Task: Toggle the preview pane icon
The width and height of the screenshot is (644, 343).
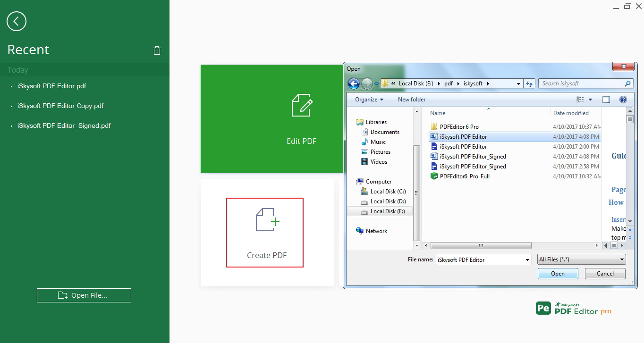Action: point(606,100)
